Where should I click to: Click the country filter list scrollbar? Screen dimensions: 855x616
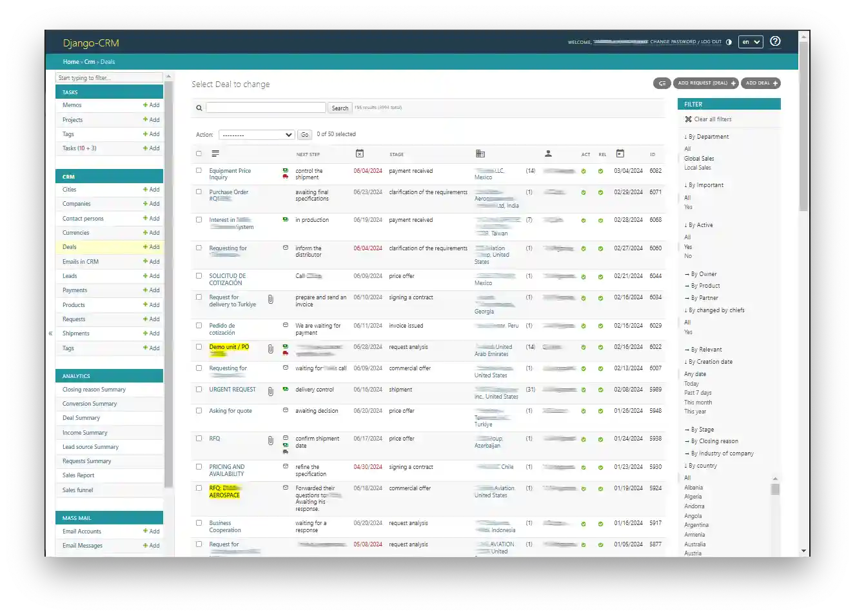775,489
